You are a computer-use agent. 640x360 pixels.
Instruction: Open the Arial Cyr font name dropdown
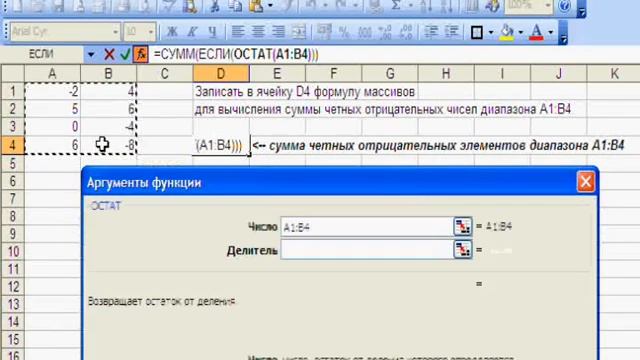115,32
